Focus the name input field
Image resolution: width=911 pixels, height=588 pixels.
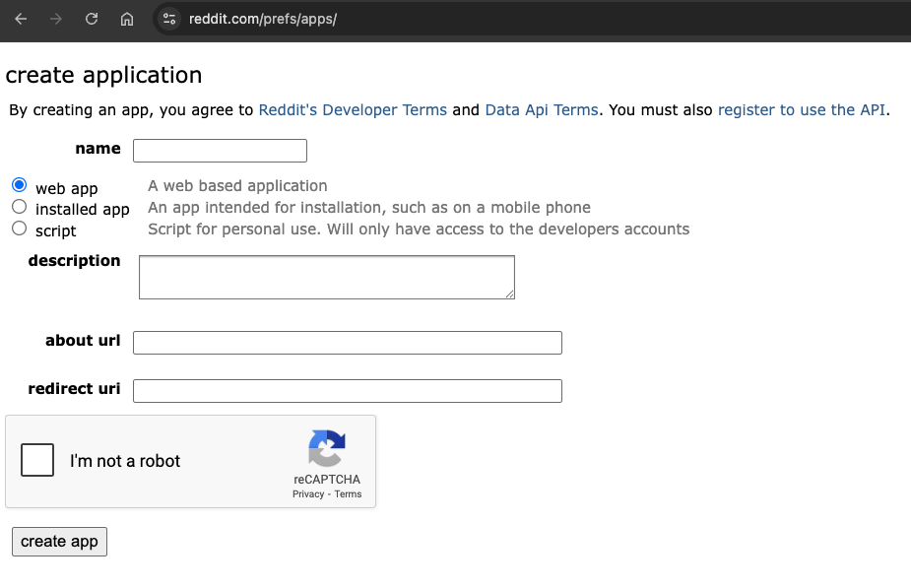[220, 151]
